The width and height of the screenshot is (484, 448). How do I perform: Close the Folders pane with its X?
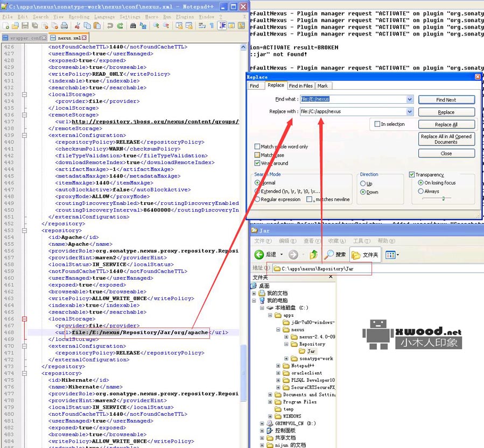[331, 276]
